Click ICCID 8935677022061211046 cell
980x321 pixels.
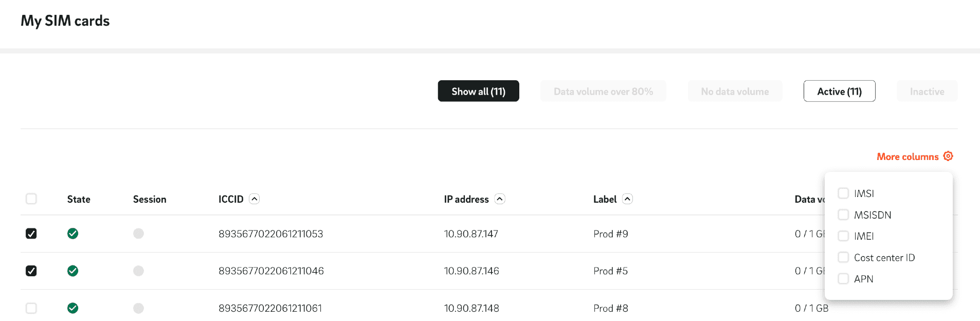271,271
